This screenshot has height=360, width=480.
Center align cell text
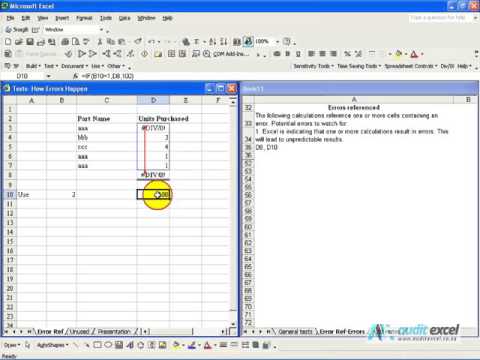click(x=322, y=54)
